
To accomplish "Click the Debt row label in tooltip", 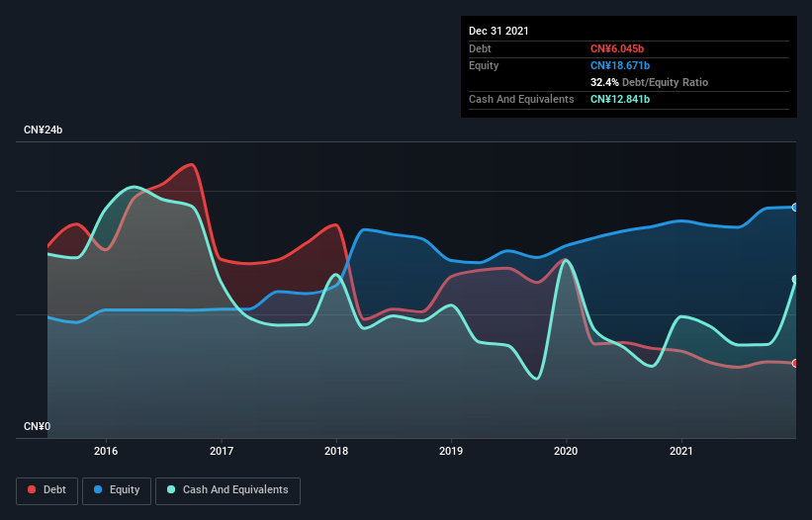I will point(480,48).
